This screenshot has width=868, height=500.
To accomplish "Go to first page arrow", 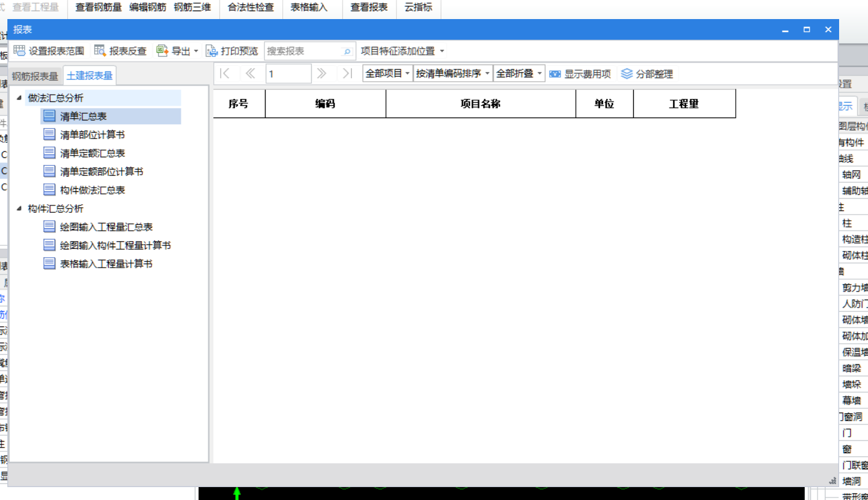I will coord(225,74).
